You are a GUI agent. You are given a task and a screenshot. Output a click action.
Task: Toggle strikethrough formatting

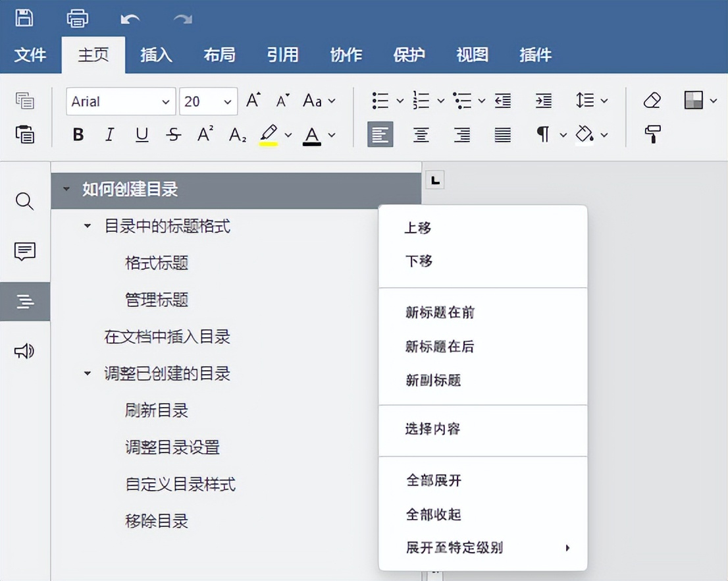[172, 134]
